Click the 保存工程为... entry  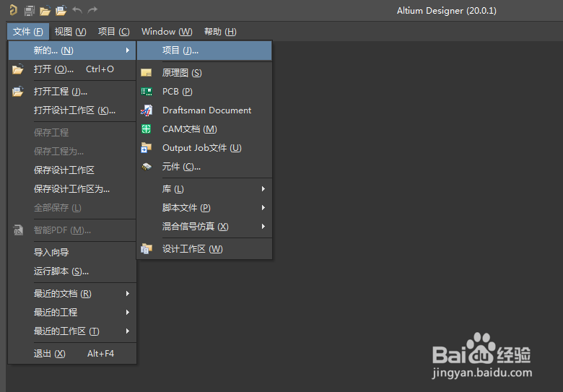coord(72,151)
